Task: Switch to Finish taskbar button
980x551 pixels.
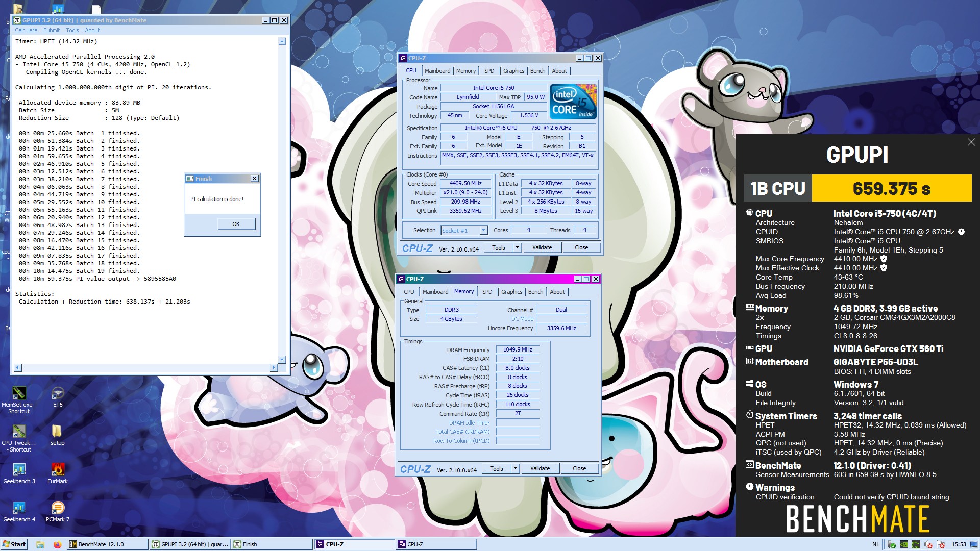Action: [272, 544]
